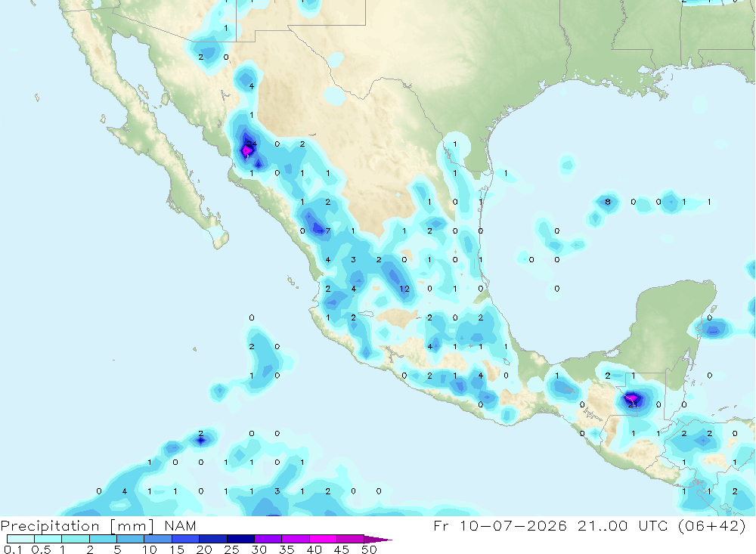The width and height of the screenshot is (756, 554).
Task: Click the 40–45 mm magenta legend swatch
Action: tap(323, 539)
